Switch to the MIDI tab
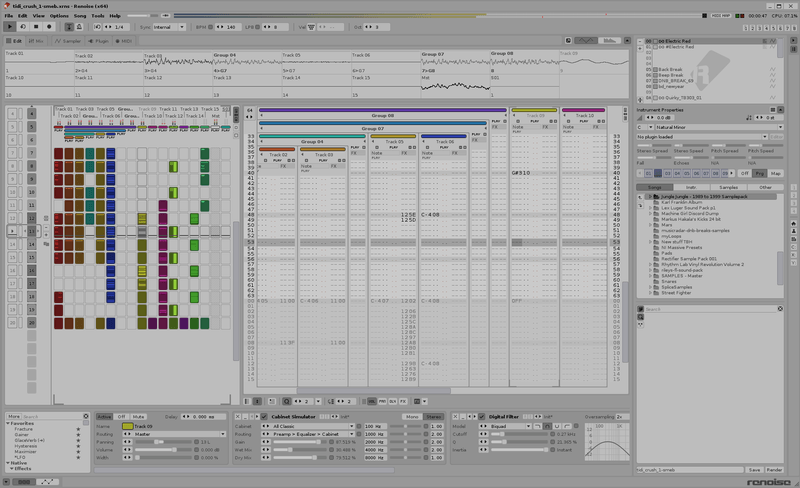800x488 pixels. pyautogui.click(x=123, y=41)
